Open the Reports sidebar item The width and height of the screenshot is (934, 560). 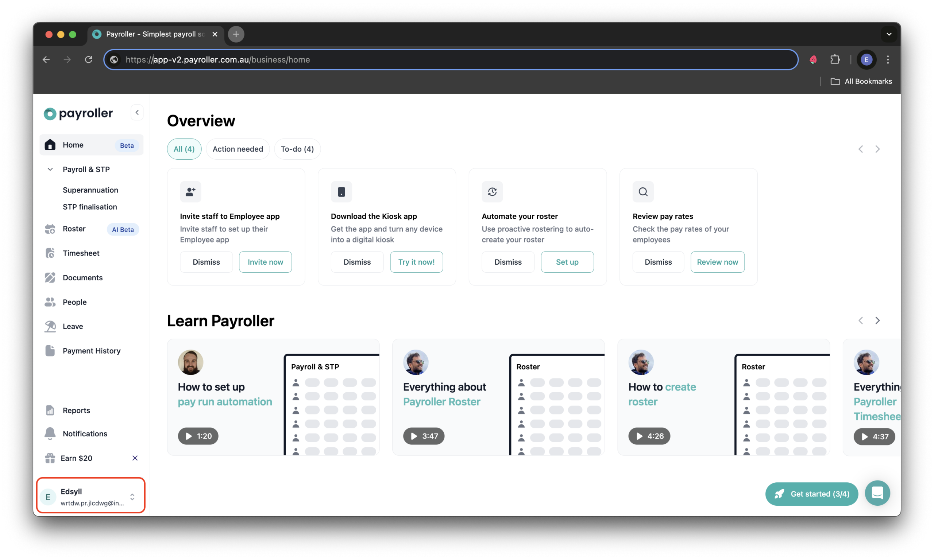click(91, 411)
